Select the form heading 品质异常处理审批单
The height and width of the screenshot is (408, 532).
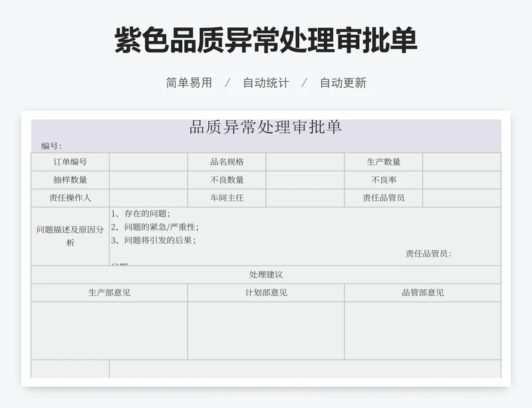pyautogui.click(x=265, y=127)
